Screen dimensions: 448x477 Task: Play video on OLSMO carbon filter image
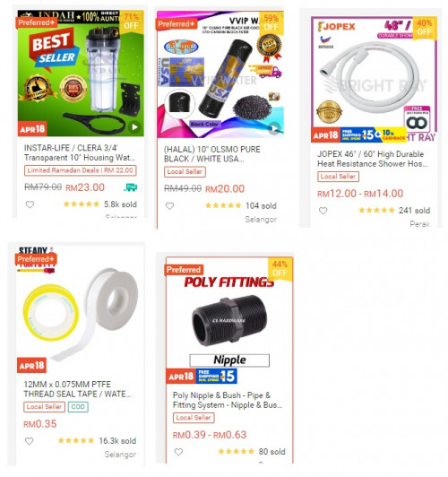[x=274, y=129]
